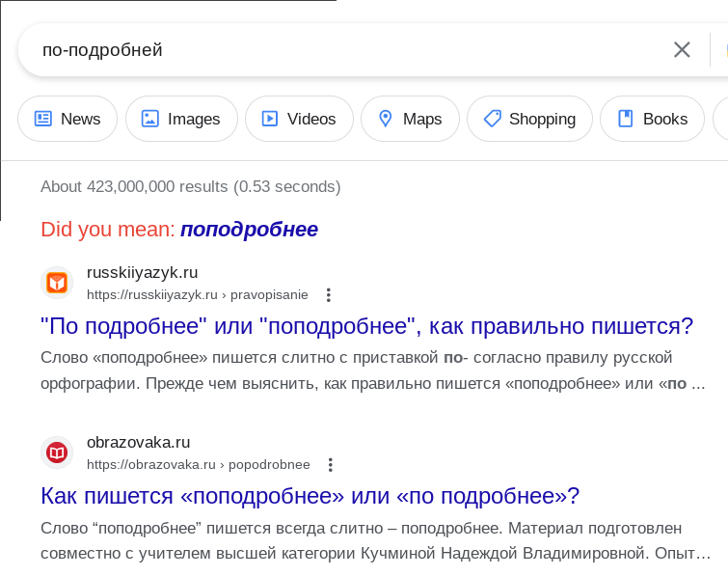728x576 pixels.
Task: Click the Maps pin icon
Action: tap(386, 119)
